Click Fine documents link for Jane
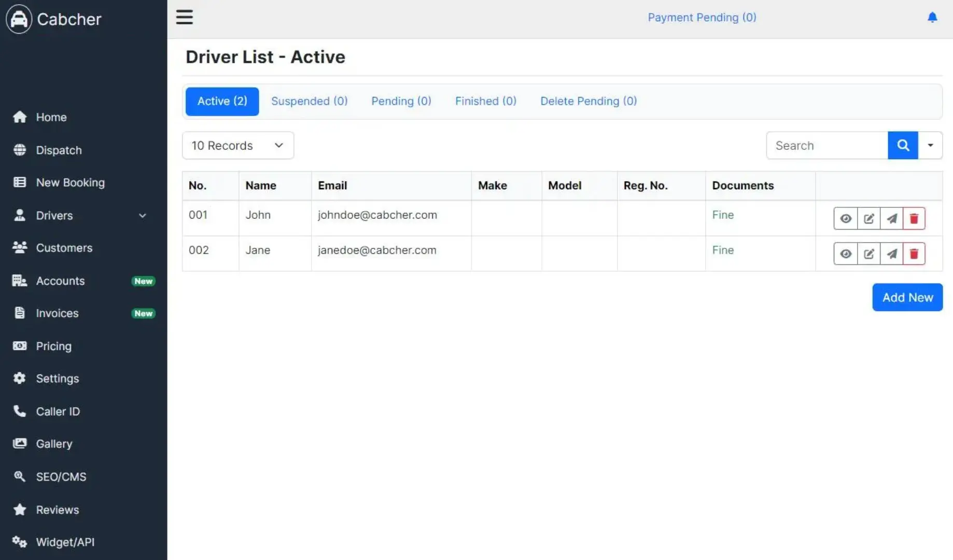Viewport: 953px width, 560px height. click(723, 250)
